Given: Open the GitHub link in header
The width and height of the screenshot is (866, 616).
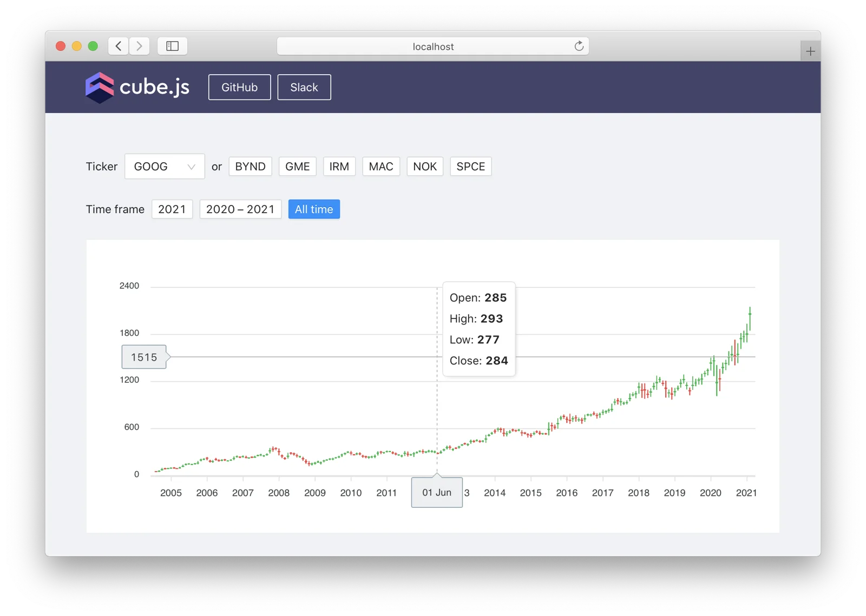Looking at the screenshot, I should [239, 87].
